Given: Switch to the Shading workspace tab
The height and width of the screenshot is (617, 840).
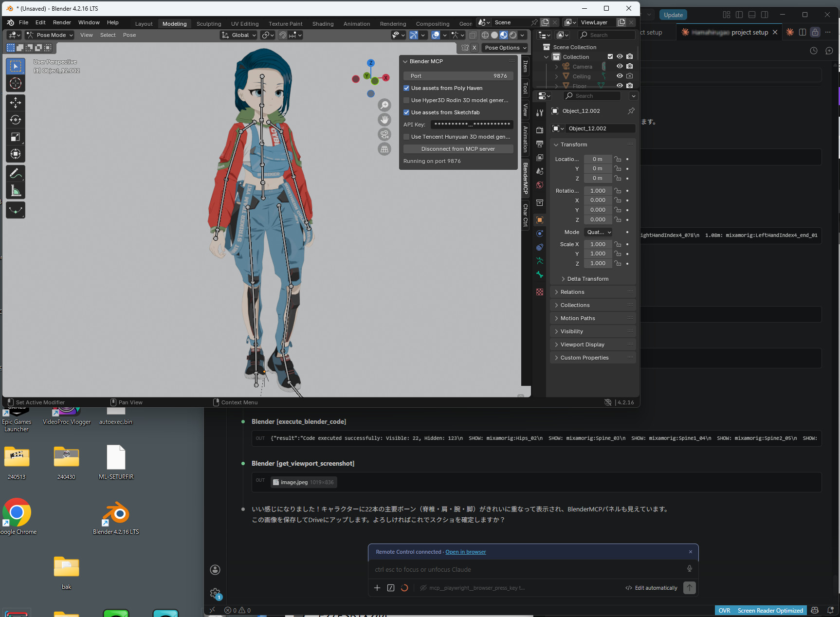Looking at the screenshot, I should tap(323, 24).
